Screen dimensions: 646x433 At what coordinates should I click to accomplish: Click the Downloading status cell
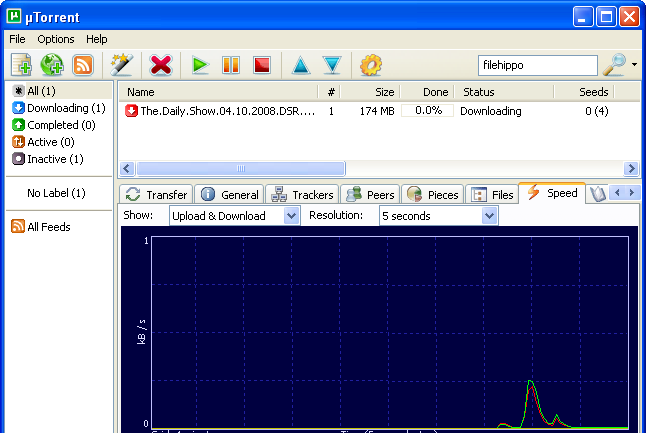tap(491, 111)
